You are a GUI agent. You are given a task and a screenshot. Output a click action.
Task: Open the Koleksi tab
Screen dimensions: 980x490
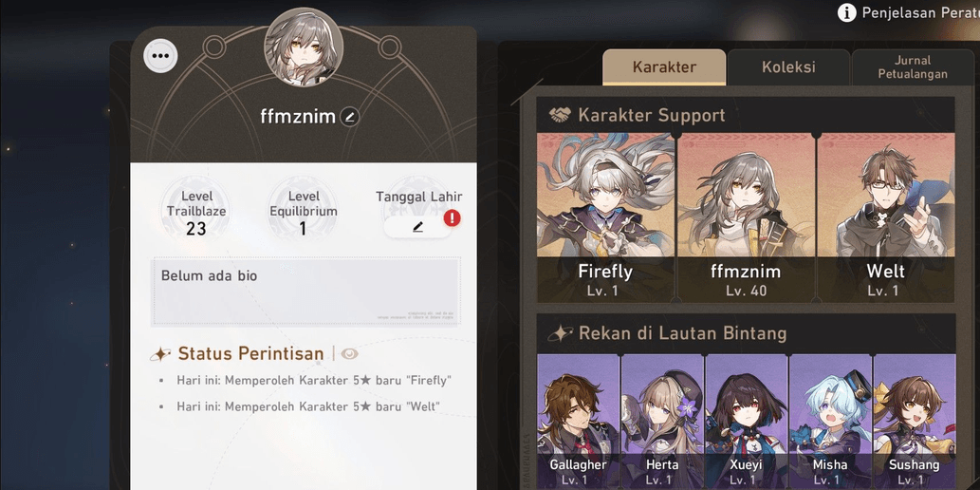click(x=788, y=67)
